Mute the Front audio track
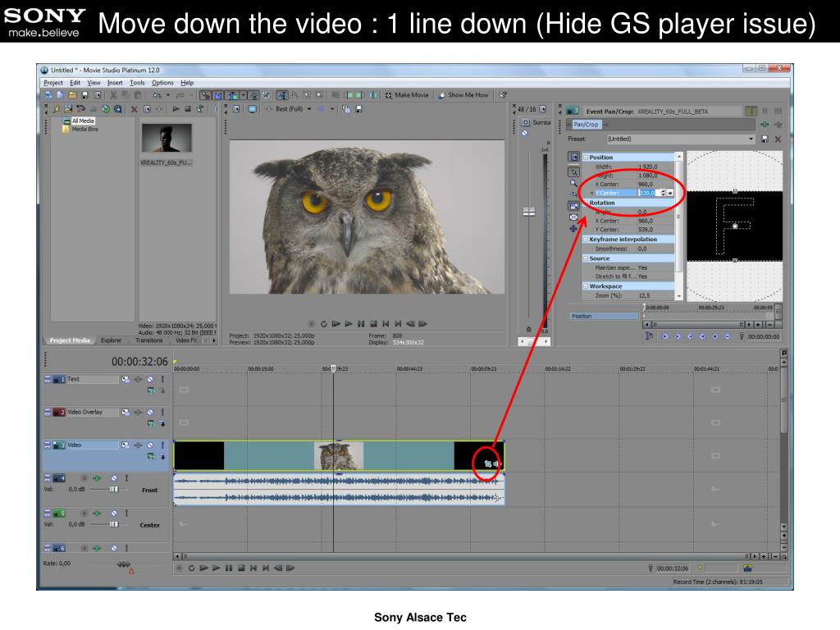This screenshot has width=840, height=630. coord(114,477)
